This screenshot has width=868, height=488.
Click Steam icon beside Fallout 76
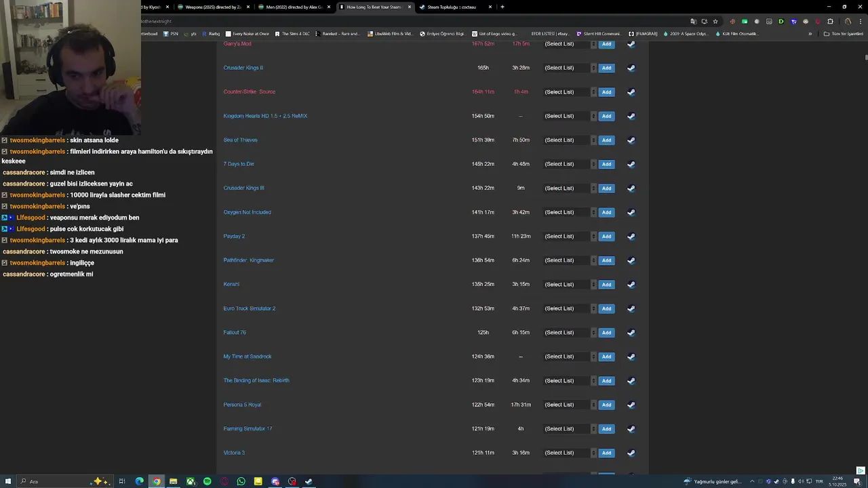point(631,333)
